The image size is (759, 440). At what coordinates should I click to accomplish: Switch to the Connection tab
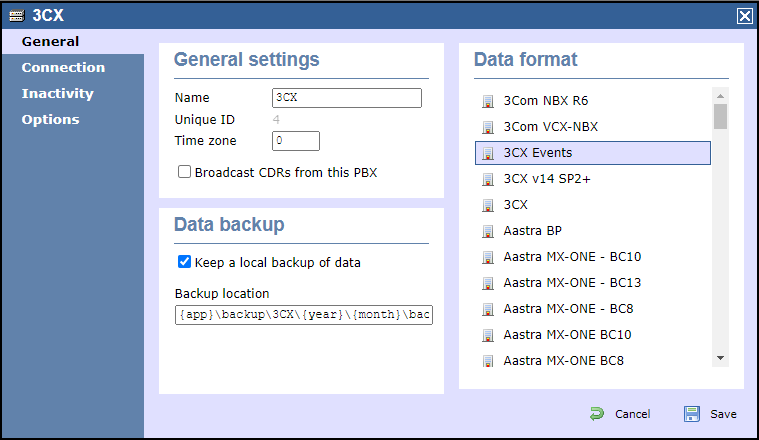(63, 67)
